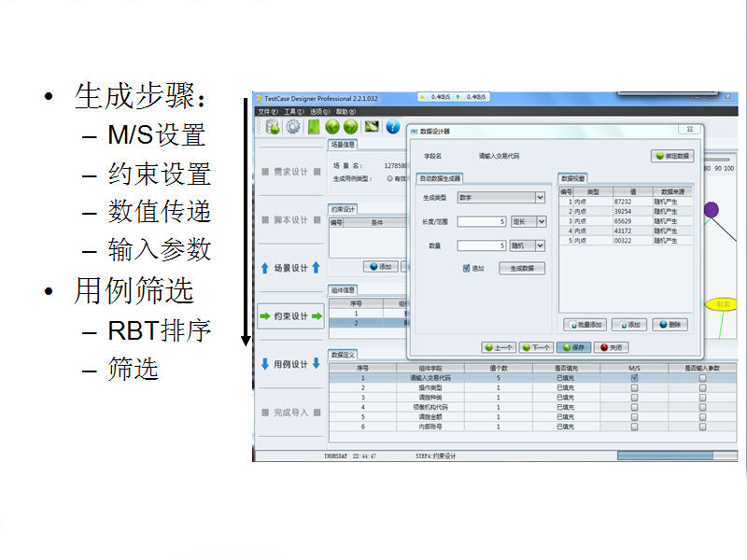Toggle the 追加 checkbox
Viewport: 747px width, 560px height.
[x=468, y=268]
